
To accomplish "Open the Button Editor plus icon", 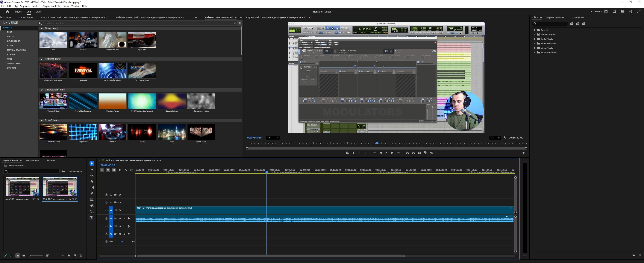I will [x=524, y=153].
